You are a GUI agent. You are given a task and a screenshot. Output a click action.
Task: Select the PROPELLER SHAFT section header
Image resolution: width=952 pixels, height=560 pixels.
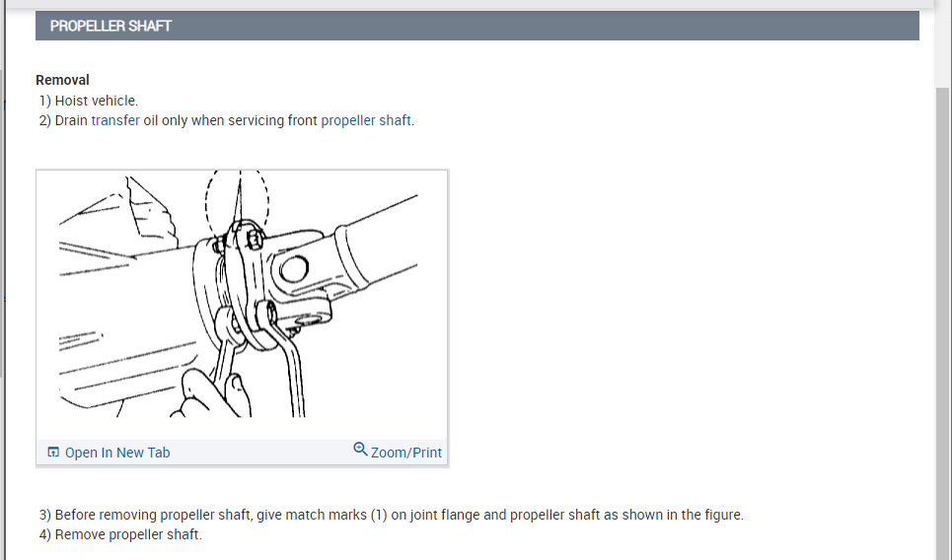click(x=477, y=26)
